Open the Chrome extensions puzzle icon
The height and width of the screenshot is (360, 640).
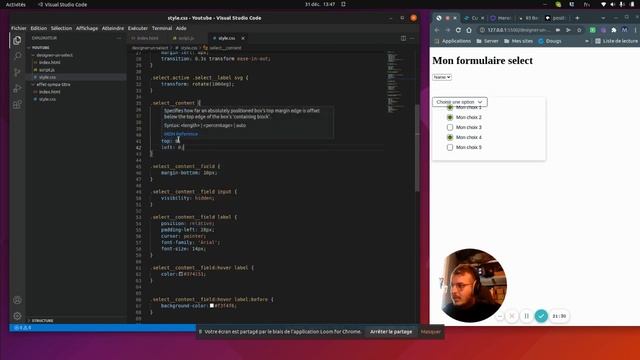pos(613,30)
